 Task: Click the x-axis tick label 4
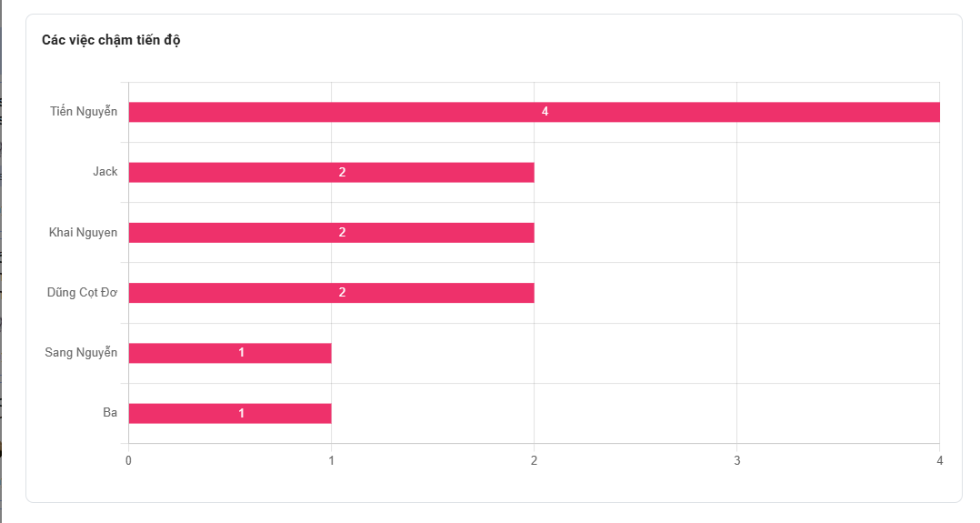click(x=939, y=460)
